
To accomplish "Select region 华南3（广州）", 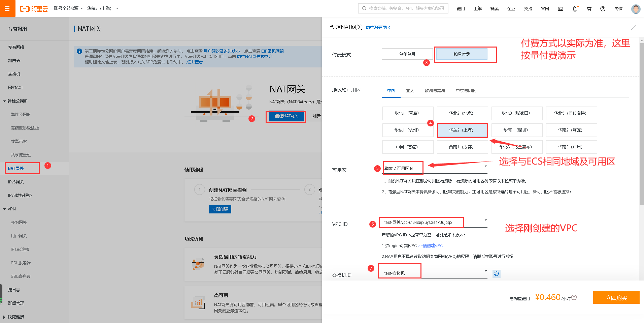I will point(571,147).
